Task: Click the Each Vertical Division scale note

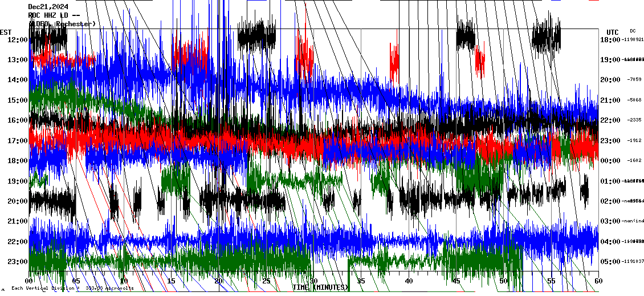Action: [x=72, y=288]
